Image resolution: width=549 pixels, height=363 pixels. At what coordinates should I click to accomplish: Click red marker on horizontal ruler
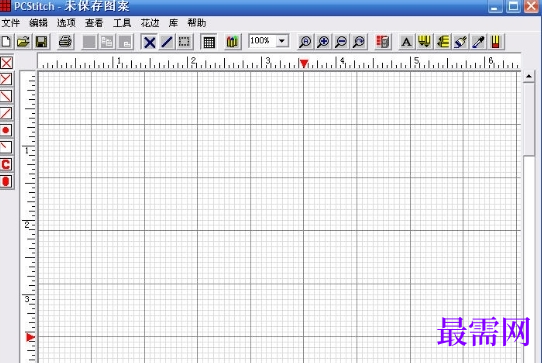tap(304, 63)
